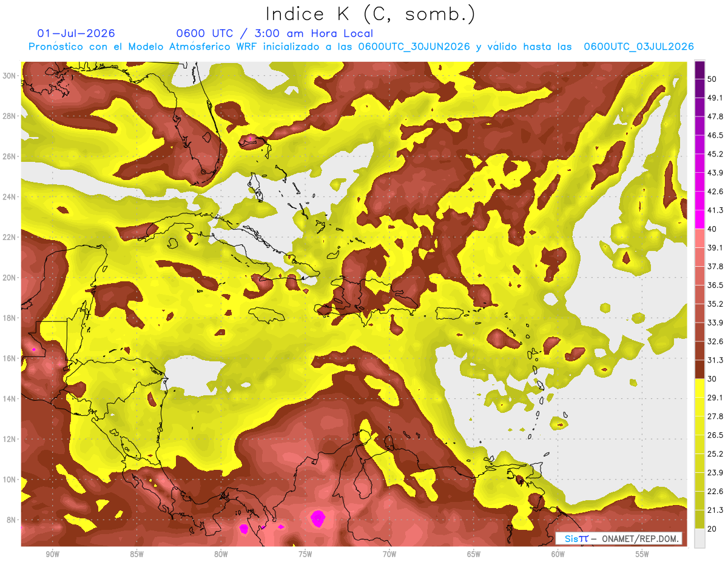
Task: Click the "55W" longitude label
Action: (642, 554)
